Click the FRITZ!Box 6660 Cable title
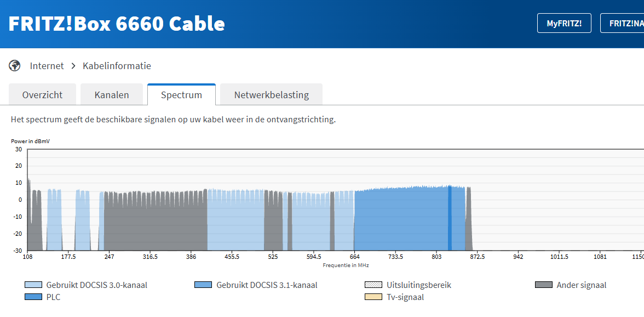 click(x=117, y=24)
